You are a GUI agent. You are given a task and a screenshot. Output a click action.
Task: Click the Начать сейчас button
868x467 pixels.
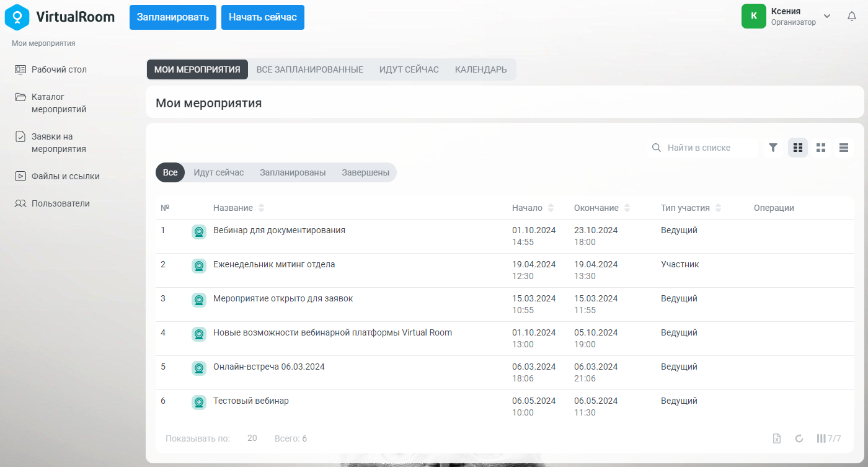point(263,17)
